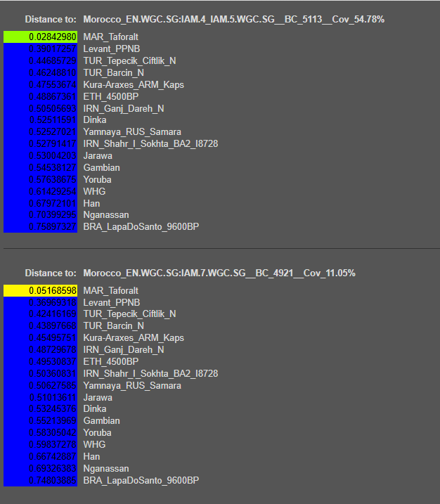Click distance value 0.59837278
Screen dimensions: 440x504
click(40, 444)
